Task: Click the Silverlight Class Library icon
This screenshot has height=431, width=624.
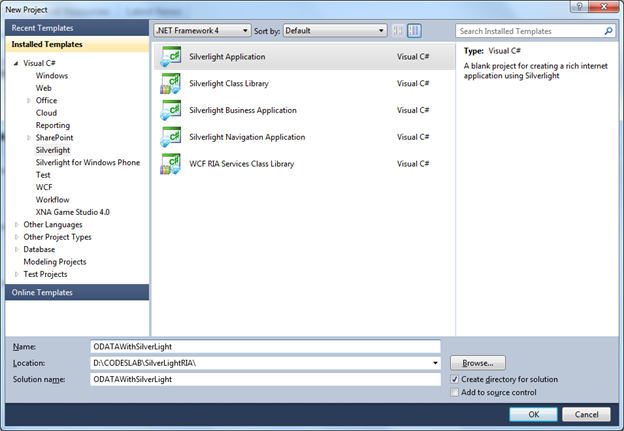Action: pyautogui.click(x=170, y=84)
